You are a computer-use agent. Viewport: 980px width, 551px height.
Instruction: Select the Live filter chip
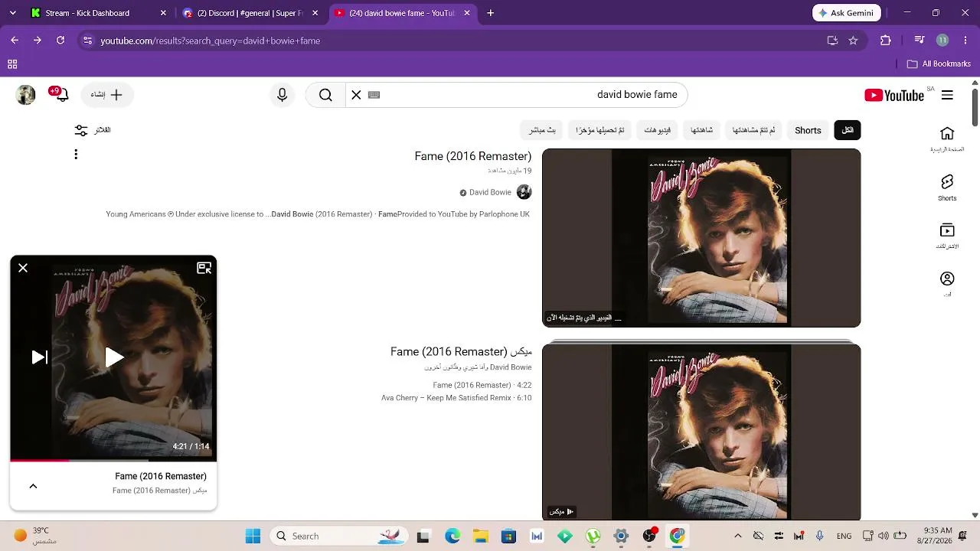click(x=542, y=130)
